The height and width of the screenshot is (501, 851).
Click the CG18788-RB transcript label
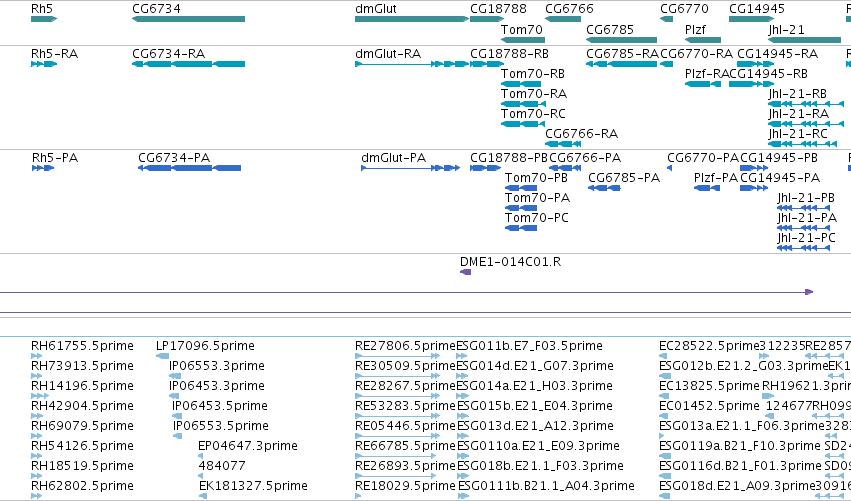[x=509, y=54]
